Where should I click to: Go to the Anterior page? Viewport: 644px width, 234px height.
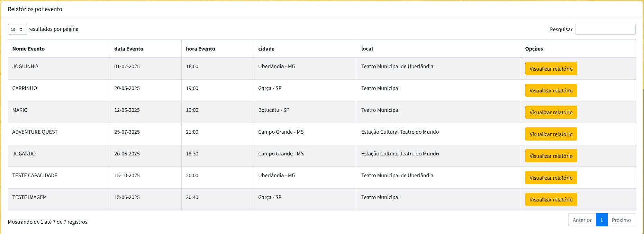(x=582, y=220)
